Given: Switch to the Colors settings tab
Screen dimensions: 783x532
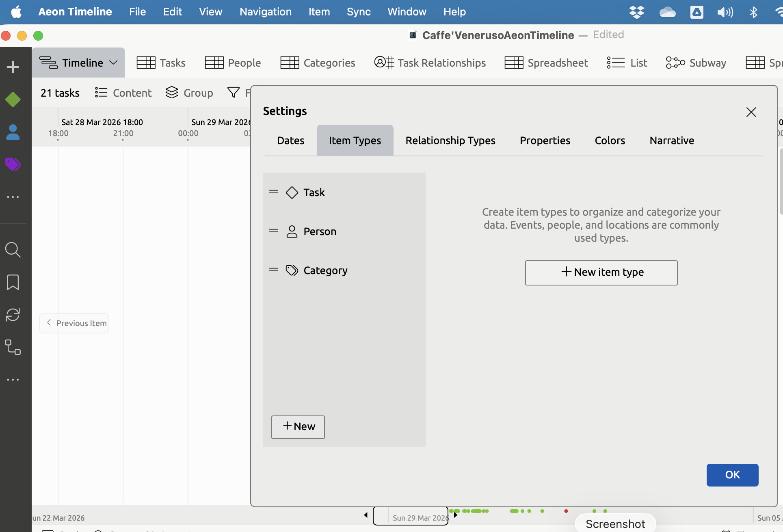Looking at the screenshot, I should click(x=610, y=141).
